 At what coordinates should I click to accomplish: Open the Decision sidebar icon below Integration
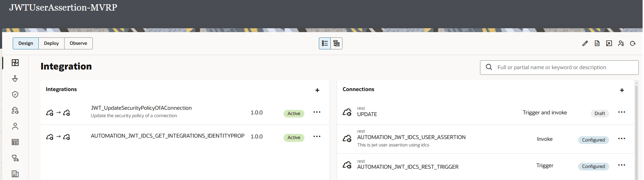[x=15, y=78]
